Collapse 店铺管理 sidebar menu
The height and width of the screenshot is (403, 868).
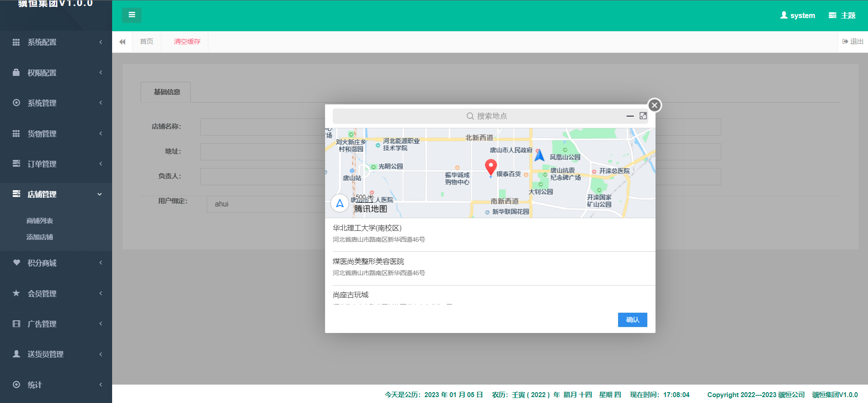56,194
